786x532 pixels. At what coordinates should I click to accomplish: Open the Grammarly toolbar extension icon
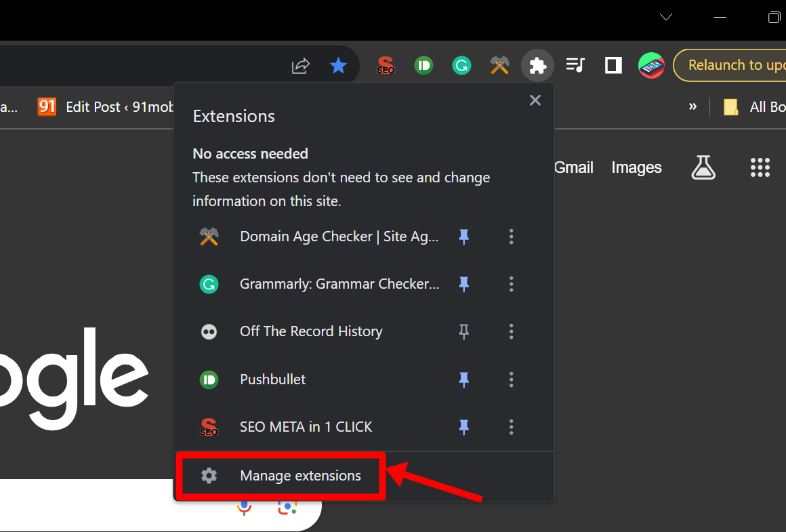461,65
